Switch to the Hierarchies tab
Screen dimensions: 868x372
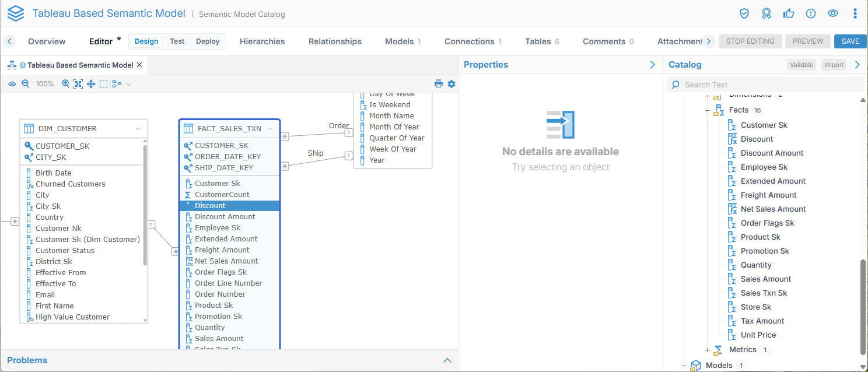pyautogui.click(x=262, y=41)
